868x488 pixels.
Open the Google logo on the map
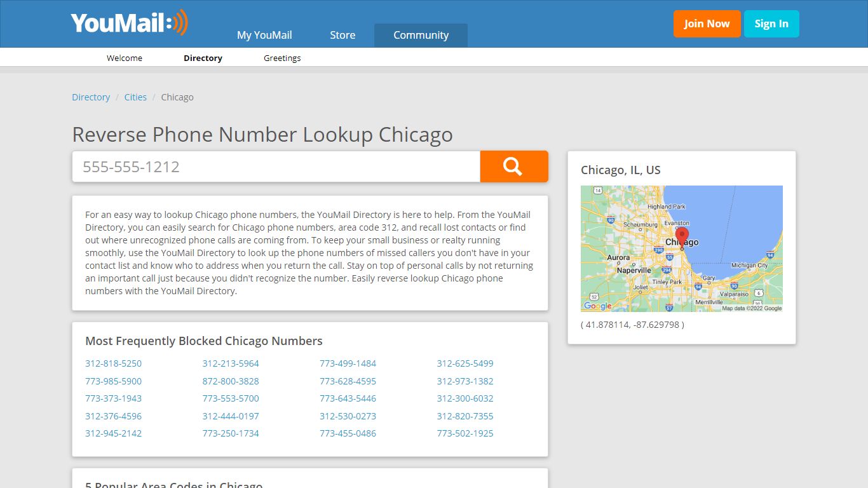[597, 306]
